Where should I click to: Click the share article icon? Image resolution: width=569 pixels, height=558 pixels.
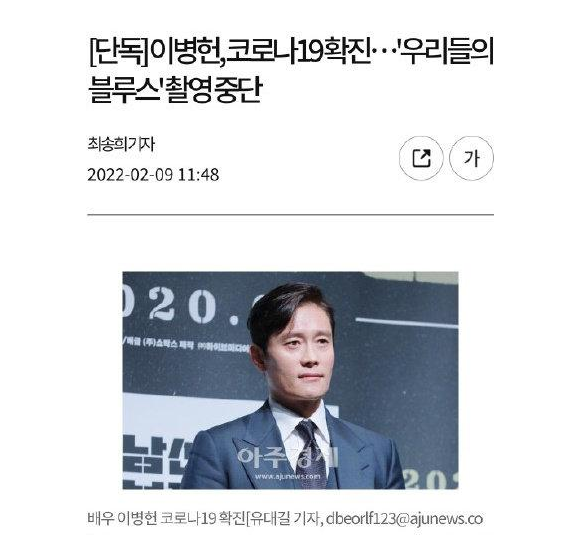tap(421, 158)
